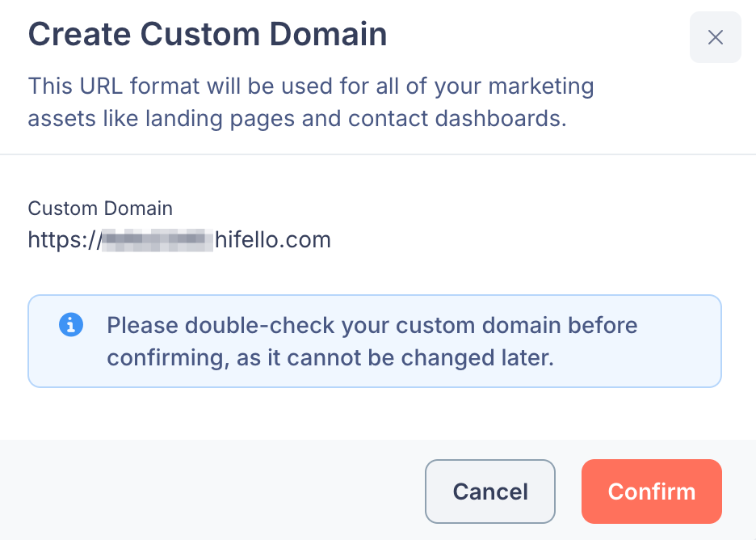Click 'landing pages' in the description text
Screen dimensions: 756x540
click(x=220, y=119)
